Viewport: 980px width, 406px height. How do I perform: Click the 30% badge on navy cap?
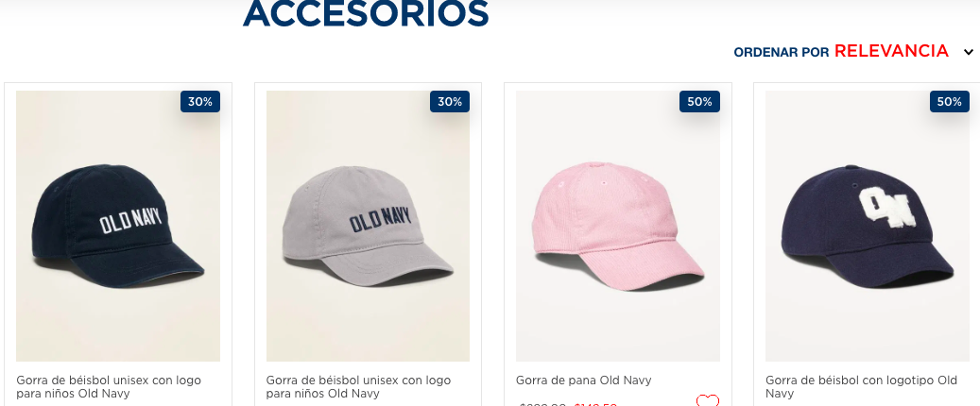[200, 102]
